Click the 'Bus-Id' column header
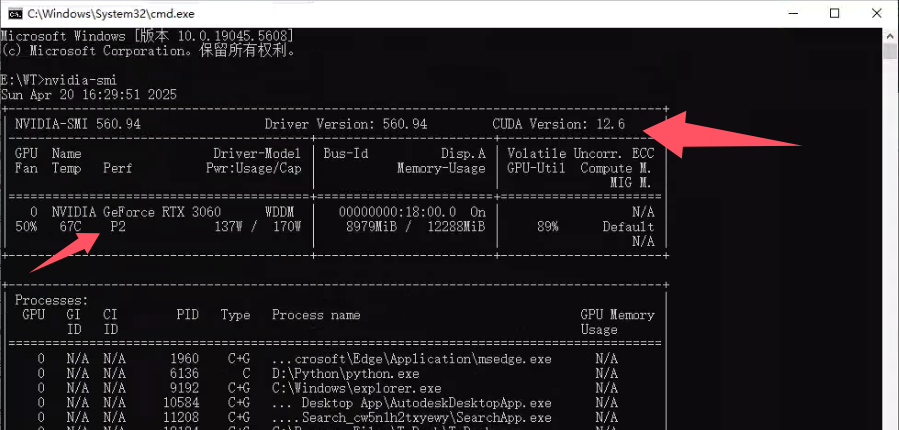Screen dimensions: 899x430 346,154
